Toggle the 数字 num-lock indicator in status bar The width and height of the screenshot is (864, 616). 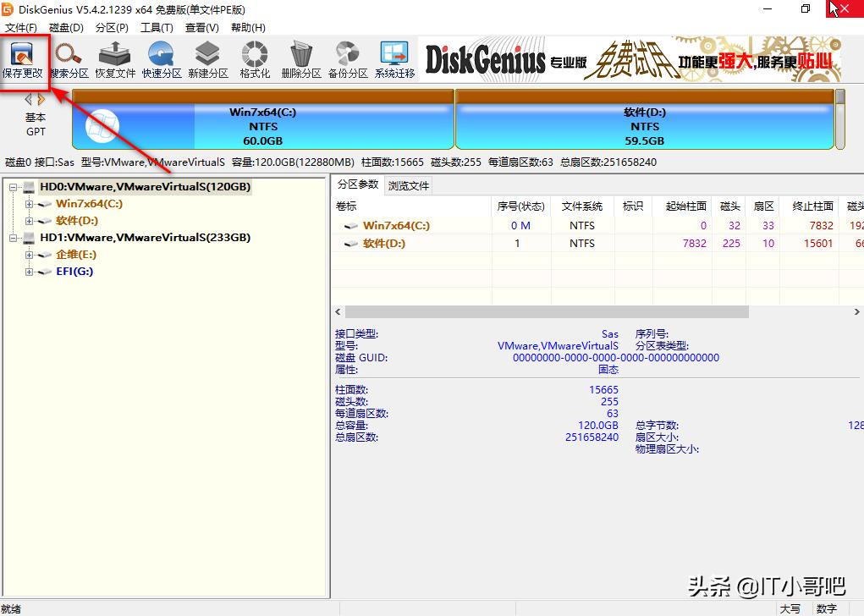point(827,608)
